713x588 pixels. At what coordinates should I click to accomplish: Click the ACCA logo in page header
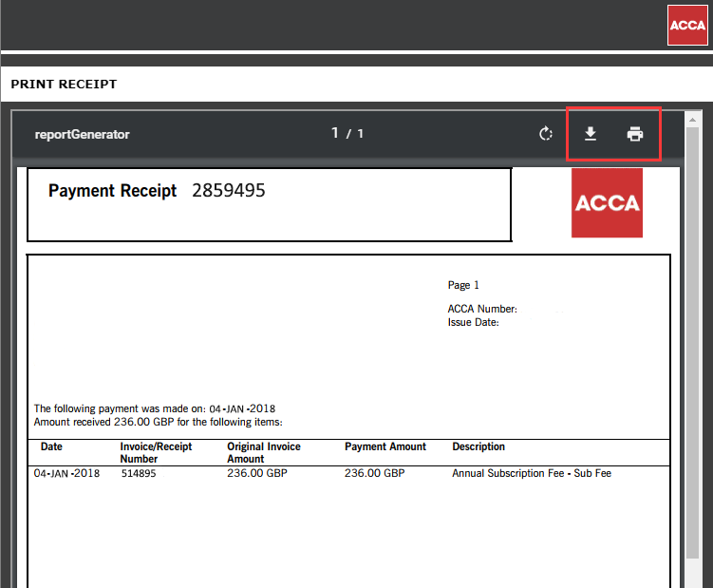[686, 25]
